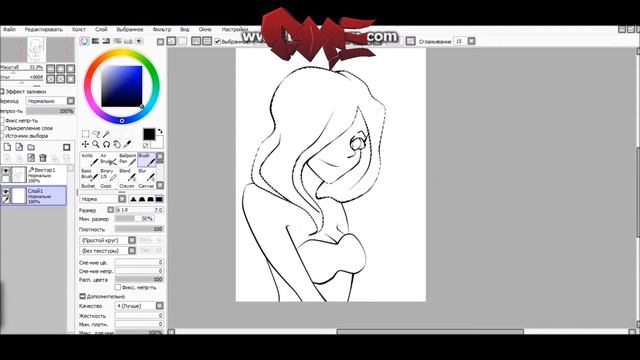Select the zoom magnifier tool
Viewport: 640px width, 360px height.
[96, 144]
